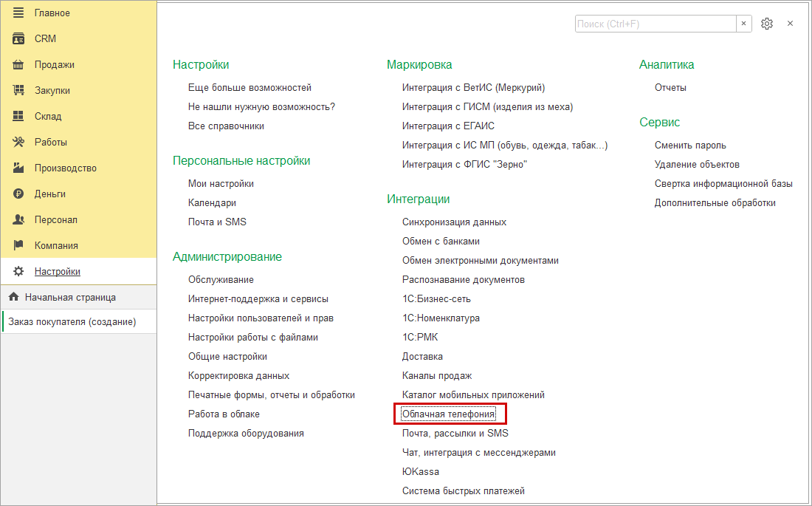Open Интеграция с ГИСМ (изделия из меха)
This screenshot has height=506, width=812.
[x=487, y=107]
